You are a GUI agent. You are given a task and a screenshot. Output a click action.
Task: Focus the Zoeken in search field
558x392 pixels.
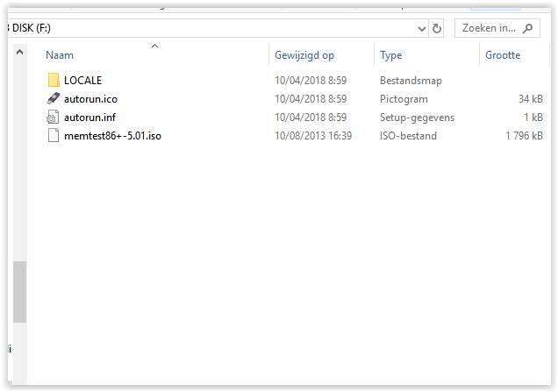489,28
